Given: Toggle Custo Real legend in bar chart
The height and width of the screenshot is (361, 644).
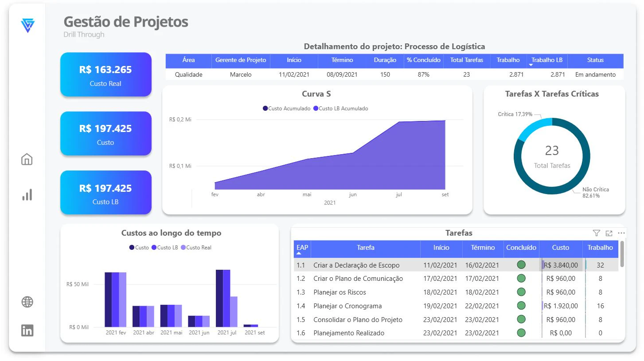Looking at the screenshot, I should point(196,248).
